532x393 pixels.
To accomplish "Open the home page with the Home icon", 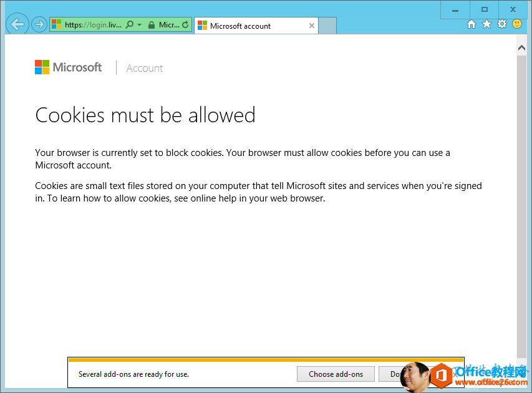I will click(472, 24).
